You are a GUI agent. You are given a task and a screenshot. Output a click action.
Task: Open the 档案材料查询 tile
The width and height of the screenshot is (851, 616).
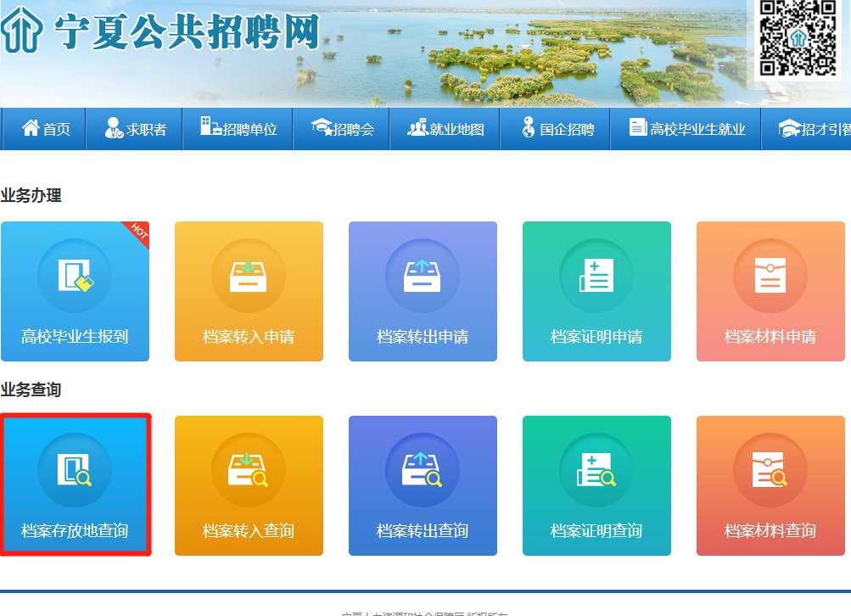[x=770, y=485]
